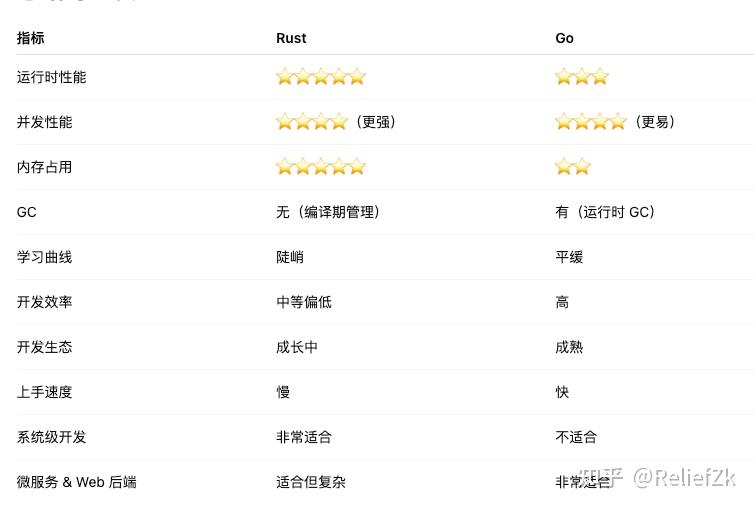754x509 pixels.
Task: Click the 中等偏低 development efficiency cell
Action: coord(304,302)
